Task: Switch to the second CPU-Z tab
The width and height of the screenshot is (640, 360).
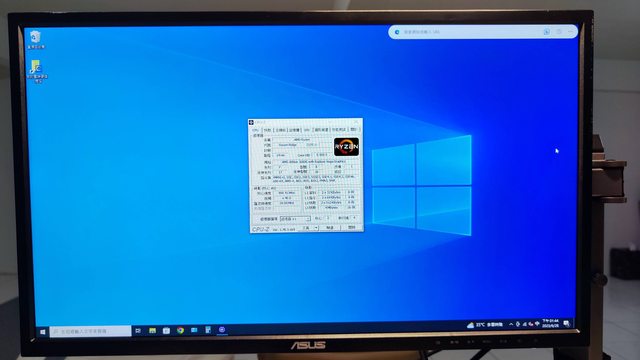Action: pos(267,130)
